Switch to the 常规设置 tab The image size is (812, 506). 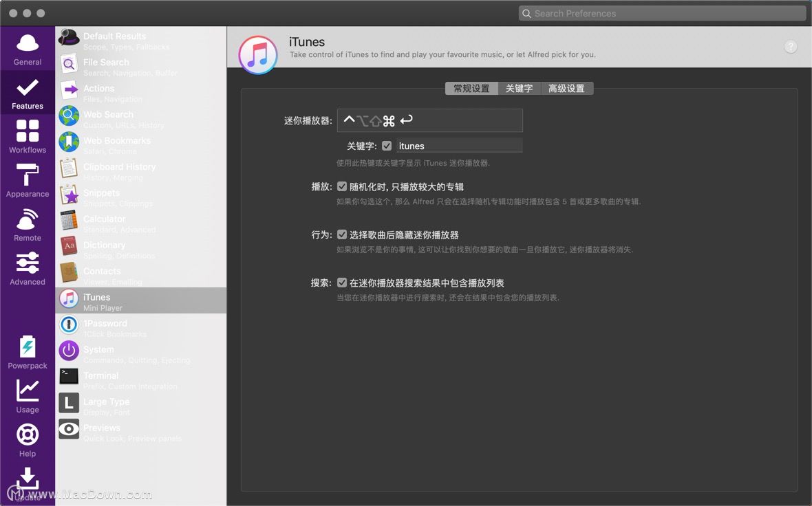[471, 89]
